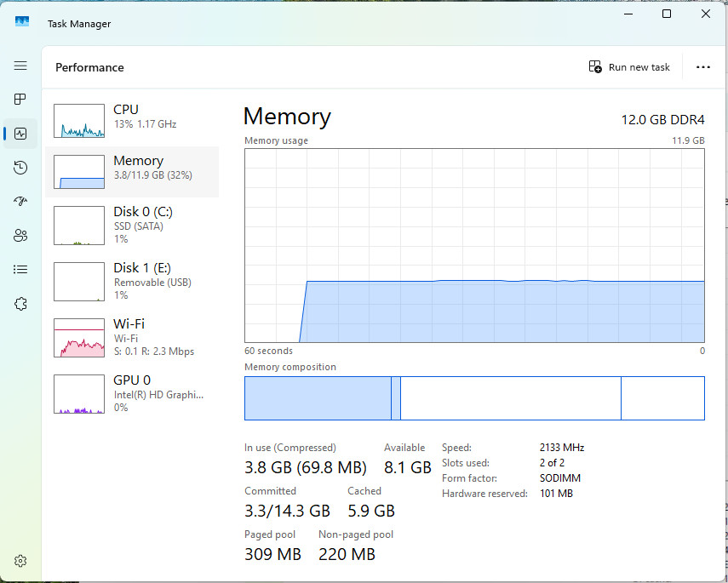Screen dimensions: 728x583
Task: Open the Users sidebar icon
Action: click(x=20, y=236)
